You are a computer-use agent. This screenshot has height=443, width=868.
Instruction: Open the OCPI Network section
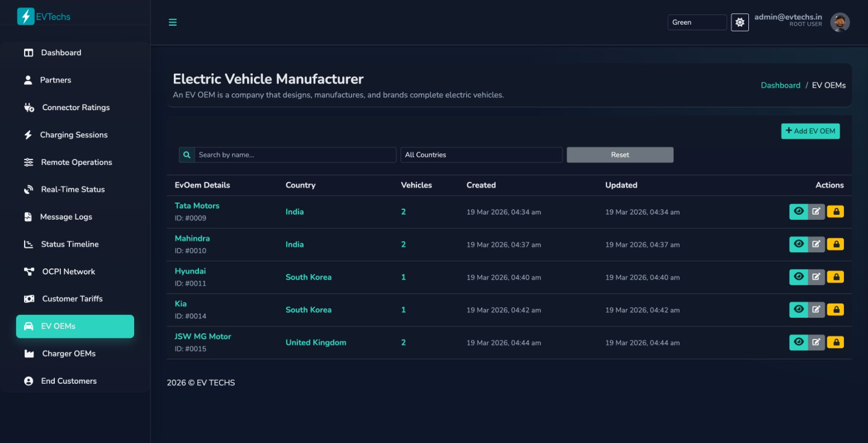point(68,271)
